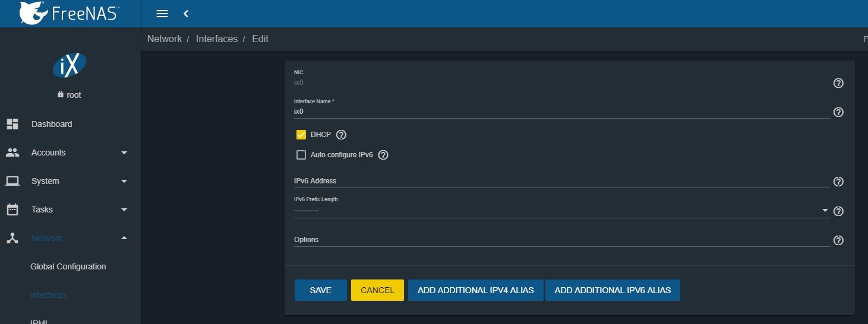Click the Network topology icon
The image size is (868, 324).
(x=12, y=238)
